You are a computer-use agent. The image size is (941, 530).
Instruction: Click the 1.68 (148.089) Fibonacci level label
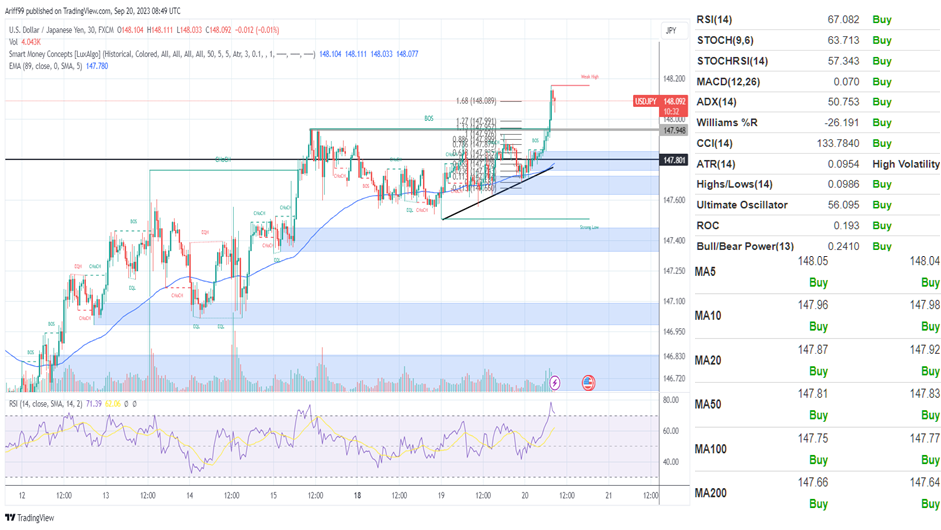476,101
